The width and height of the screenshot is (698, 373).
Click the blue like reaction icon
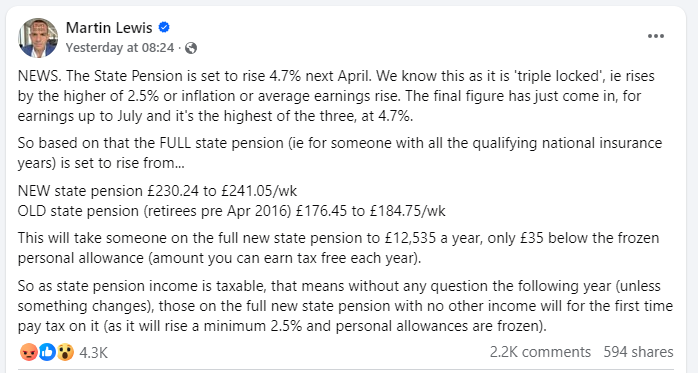coord(47,353)
